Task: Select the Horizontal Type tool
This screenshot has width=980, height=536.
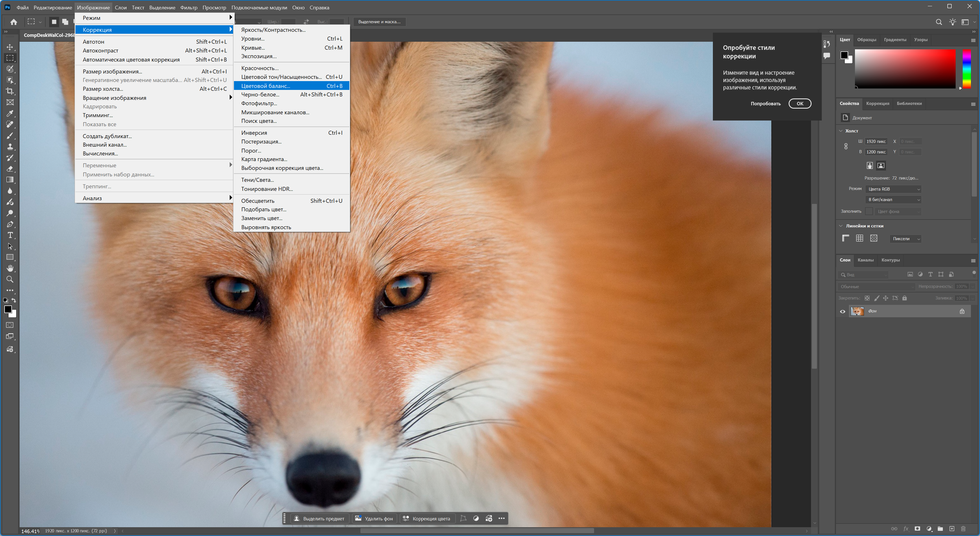Action: pyautogui.click(x=10, y=235)
